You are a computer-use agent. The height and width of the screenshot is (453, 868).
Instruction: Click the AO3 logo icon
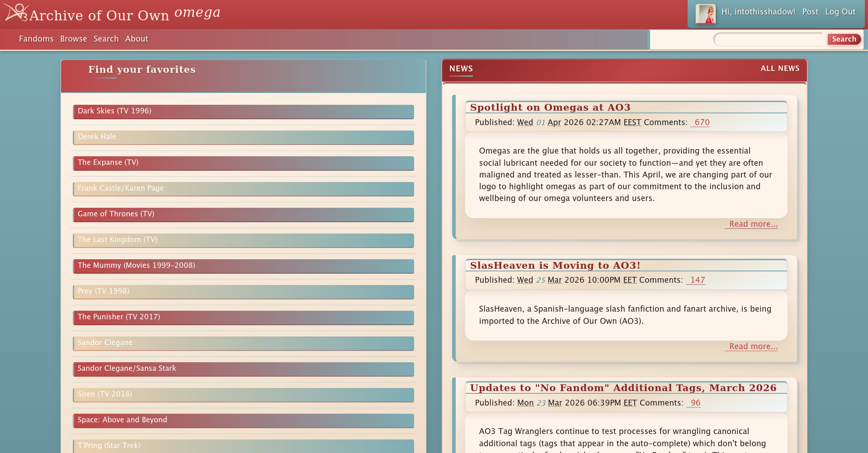coord(15,13)
